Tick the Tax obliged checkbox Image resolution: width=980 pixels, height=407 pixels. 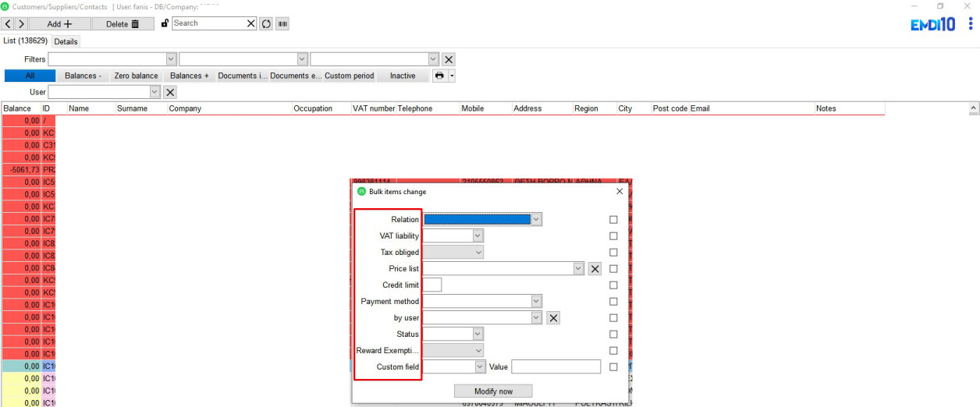[x=613, y=253]
